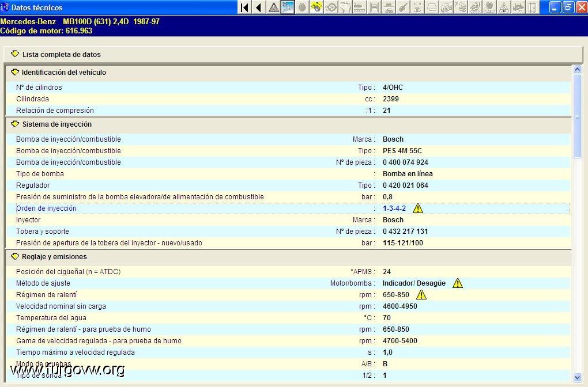Click the Mercedes-Benz MB100D vehicle title
Image resolution: width=588 pixels, height=387 pixels.
point(80,21)
